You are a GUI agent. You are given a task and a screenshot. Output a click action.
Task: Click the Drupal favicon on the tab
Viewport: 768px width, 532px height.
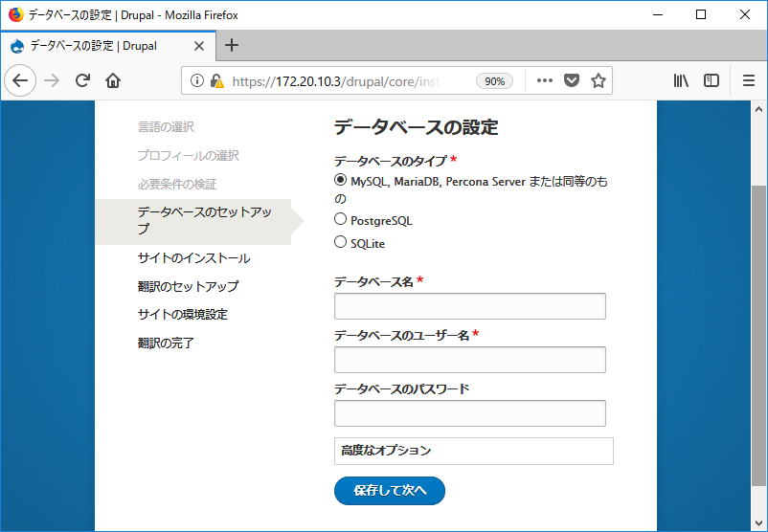click(x=17, y=46)
